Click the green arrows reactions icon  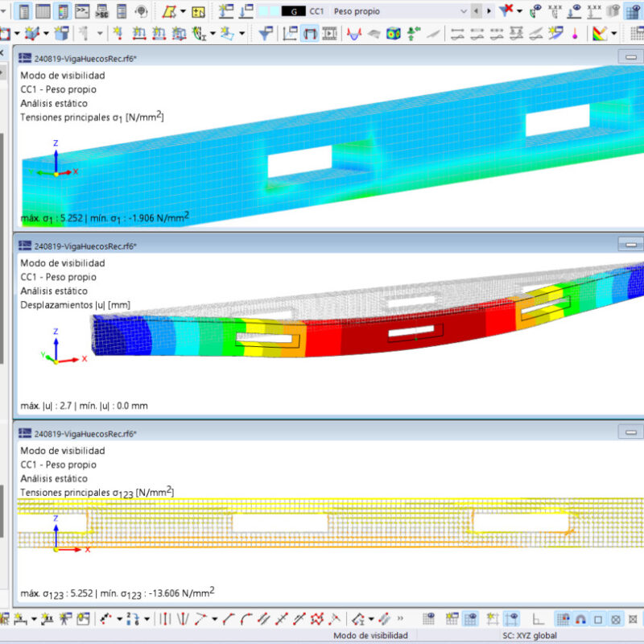[414, 33]
